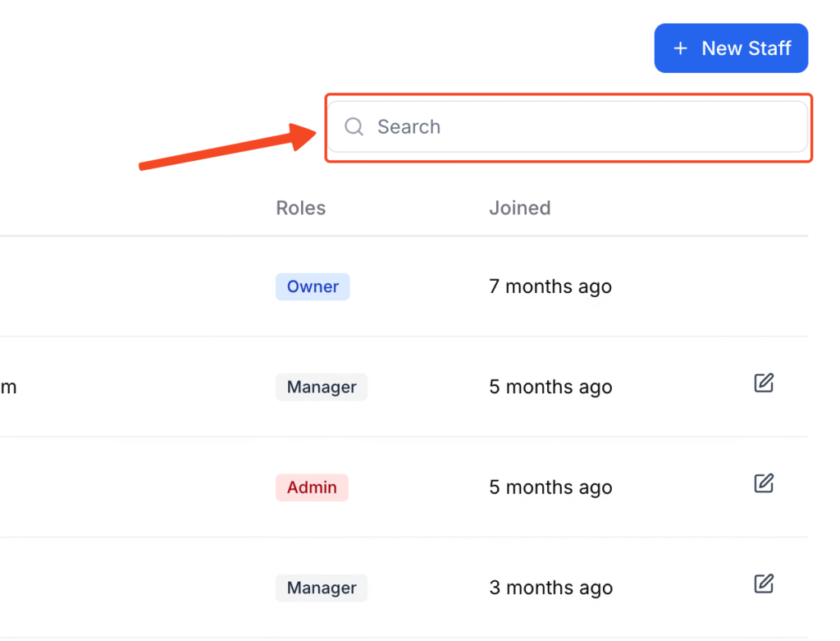This screenshot has height=641, width=840.
Task: Click the plus icon on New Staff
Action: pos(680,48)
